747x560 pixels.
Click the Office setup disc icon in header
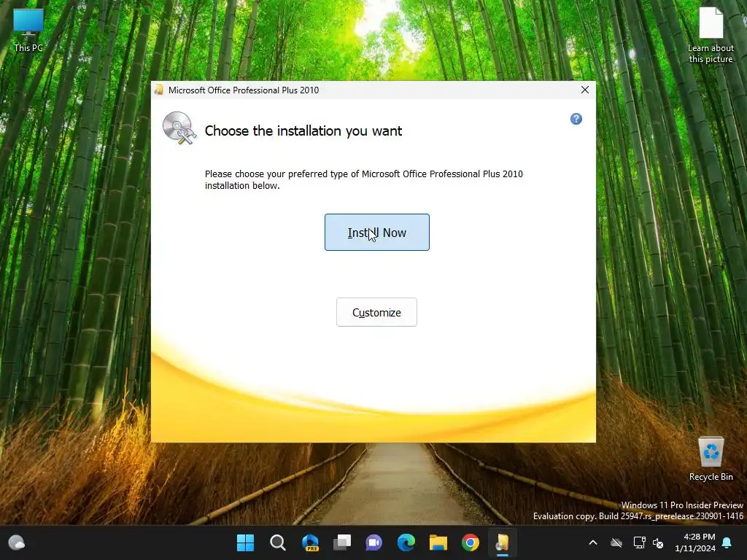179,128
